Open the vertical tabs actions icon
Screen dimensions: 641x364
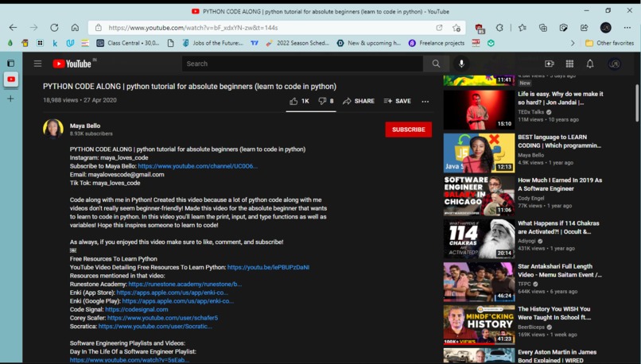tap(11, 64)
